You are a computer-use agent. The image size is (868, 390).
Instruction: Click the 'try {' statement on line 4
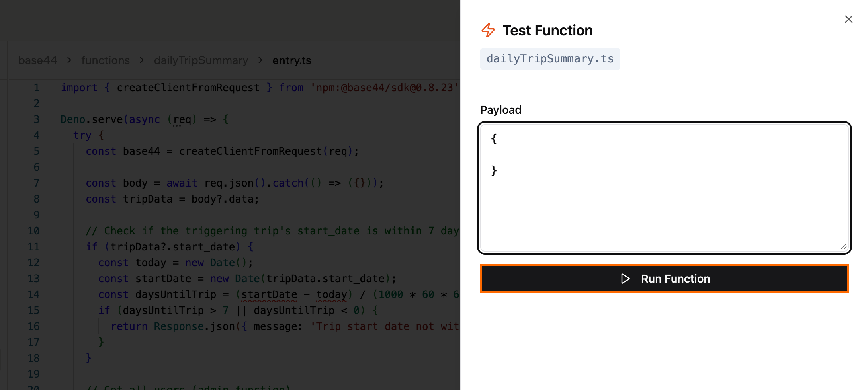click(x=88, y=135)
